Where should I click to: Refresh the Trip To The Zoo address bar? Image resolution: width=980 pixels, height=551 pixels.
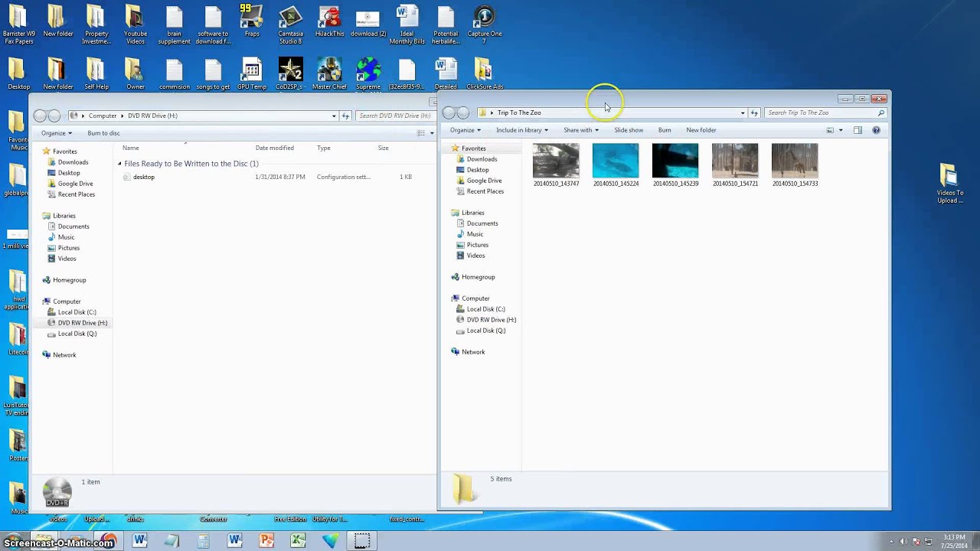[754, 112]
